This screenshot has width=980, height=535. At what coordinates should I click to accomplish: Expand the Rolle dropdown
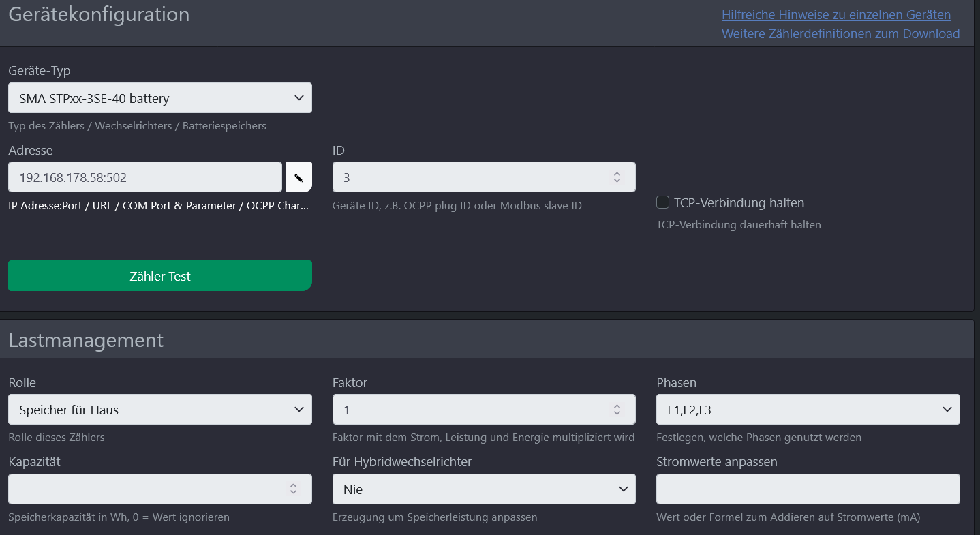[x=160, y=410]
